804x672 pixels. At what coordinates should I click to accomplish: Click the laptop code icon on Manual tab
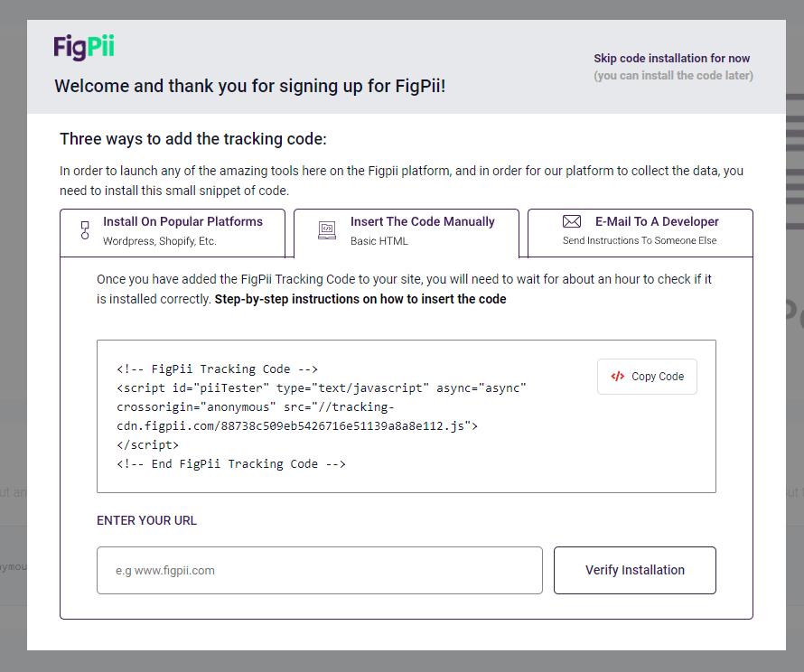click(x=327, y=230)
